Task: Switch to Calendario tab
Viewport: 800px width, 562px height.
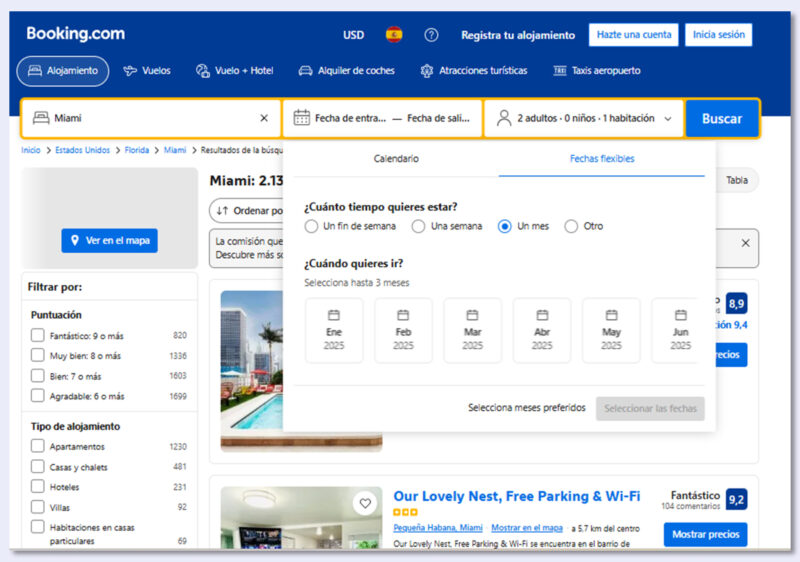Action: (x=396, y=159)
